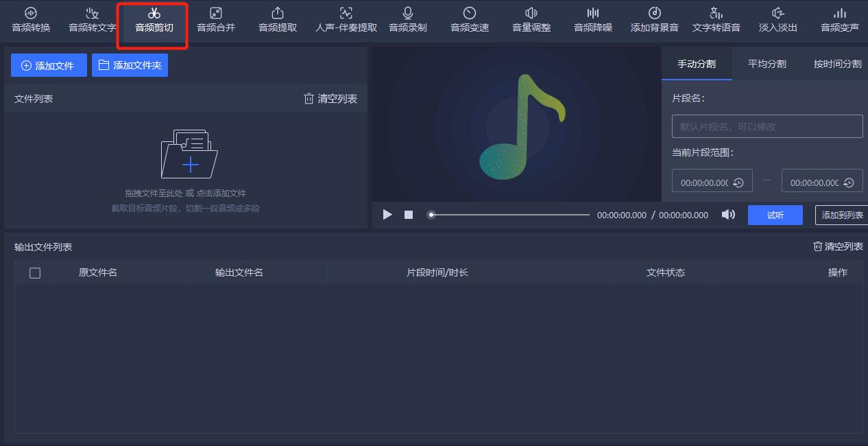Open the 文字转语音 text-to-speech tool
Viewport: 868px width, 446px height.
pyautogui.click(x=716, y=19)
